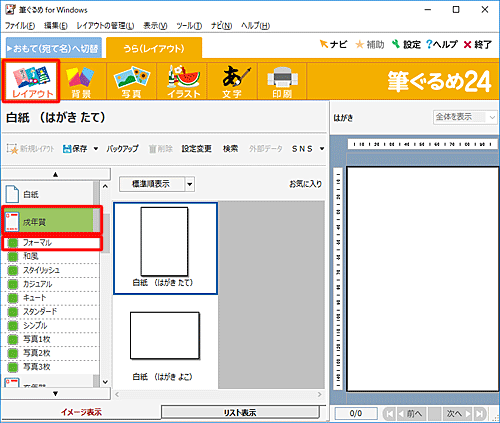Select the キュート subcategory
This screenshot has height=423, width=500.
(x=51, y=298)
